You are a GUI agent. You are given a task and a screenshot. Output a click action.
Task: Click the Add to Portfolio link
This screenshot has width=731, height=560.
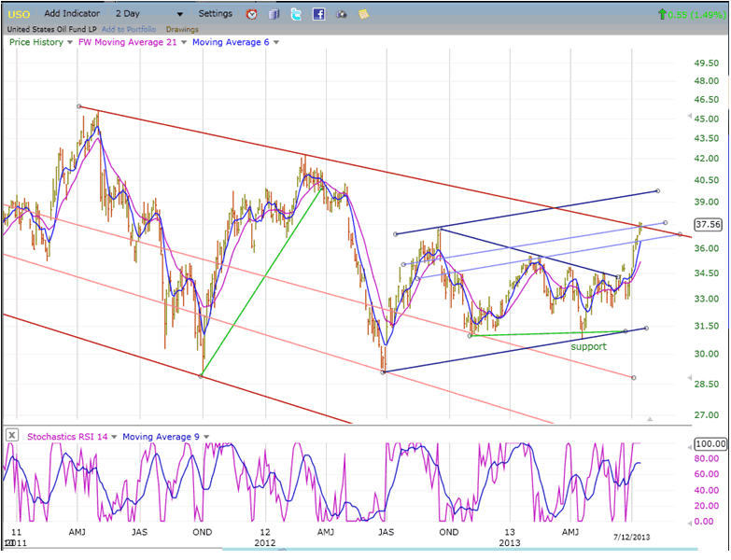(x=130, y=29)
